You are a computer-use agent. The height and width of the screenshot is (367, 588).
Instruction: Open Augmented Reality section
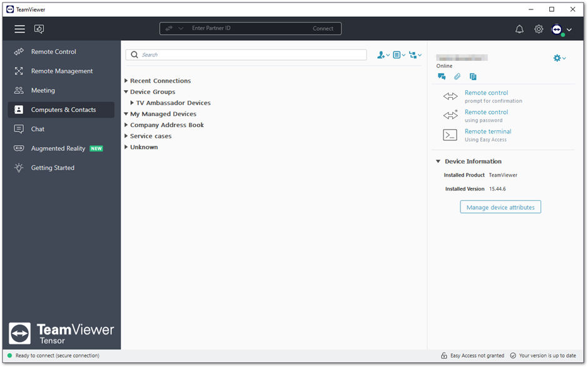click(x=61, y=148)
